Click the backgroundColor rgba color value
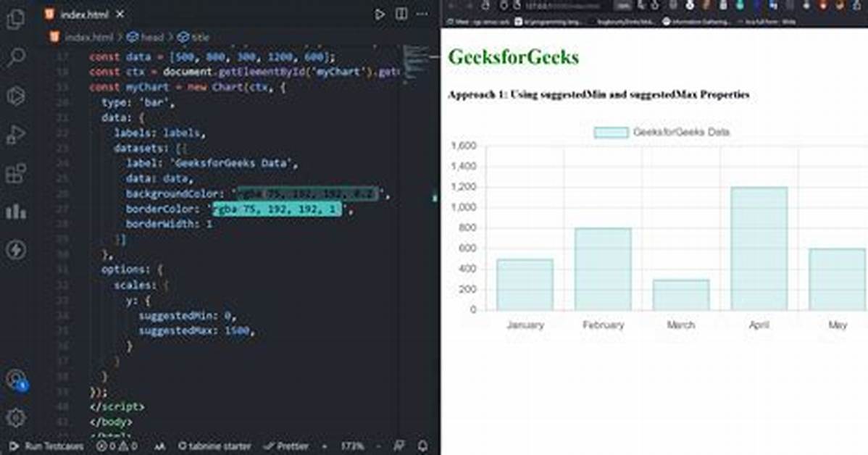This screenshot has height=455, width=868. pyautogui.click(x=308, y=193)
